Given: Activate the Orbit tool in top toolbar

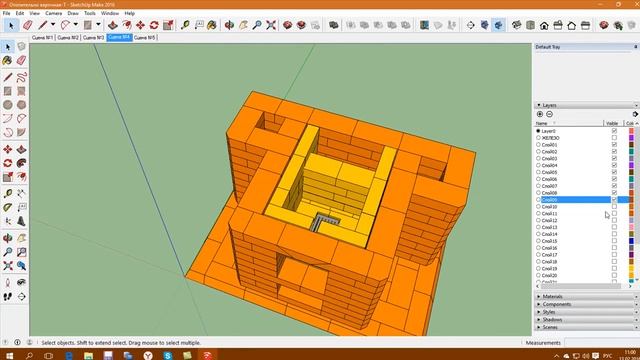Looking at the screenshot, I should click(229, 25).
